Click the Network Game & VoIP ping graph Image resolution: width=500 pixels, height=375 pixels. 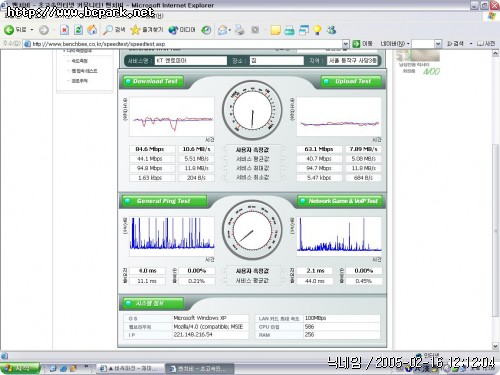pyautogui.click(x=339, y=236)
